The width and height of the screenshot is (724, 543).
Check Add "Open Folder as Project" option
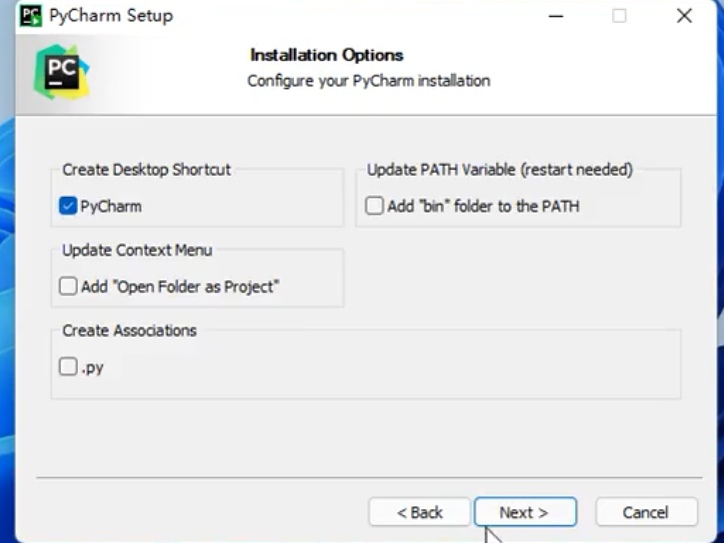click(x=68, y=287)
